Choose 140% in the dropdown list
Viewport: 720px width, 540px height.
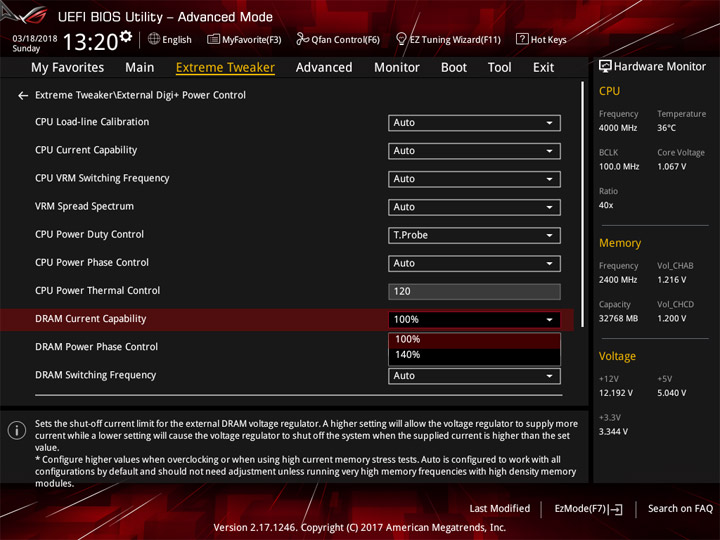point(474,355)
